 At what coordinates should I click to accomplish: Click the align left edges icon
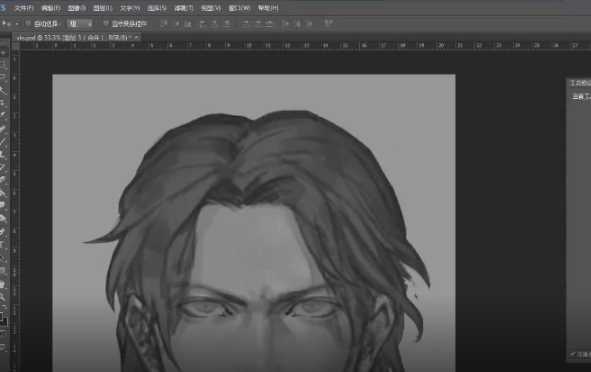coord(204,24)
